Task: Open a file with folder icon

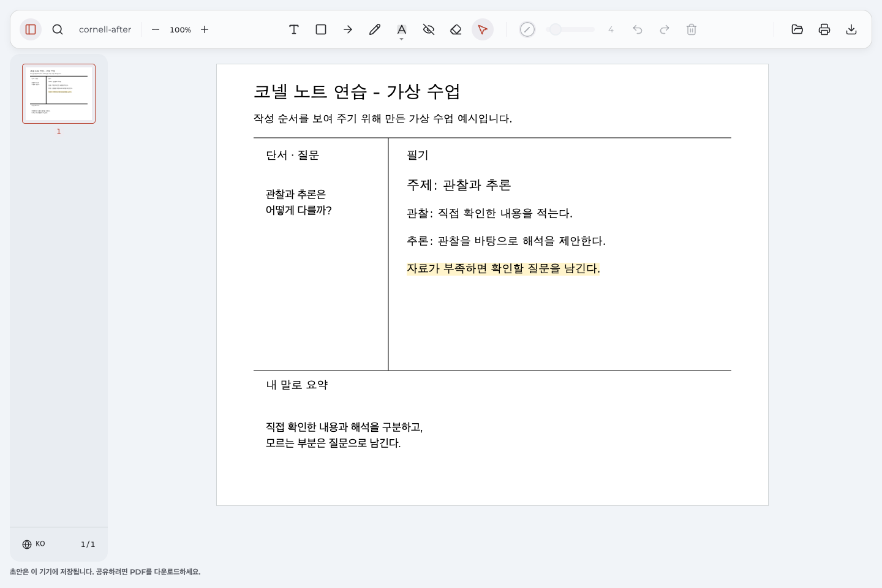Action: [797, 29]
